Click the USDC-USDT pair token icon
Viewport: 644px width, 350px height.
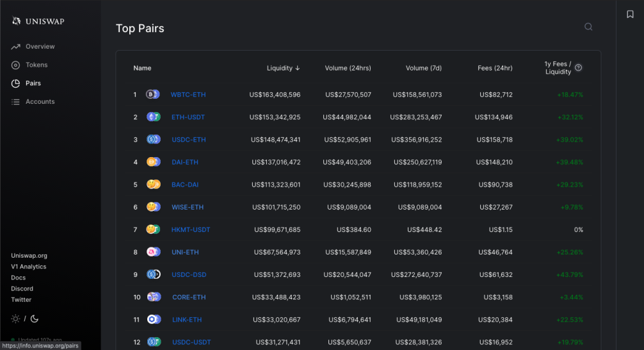tap(154, 342)
